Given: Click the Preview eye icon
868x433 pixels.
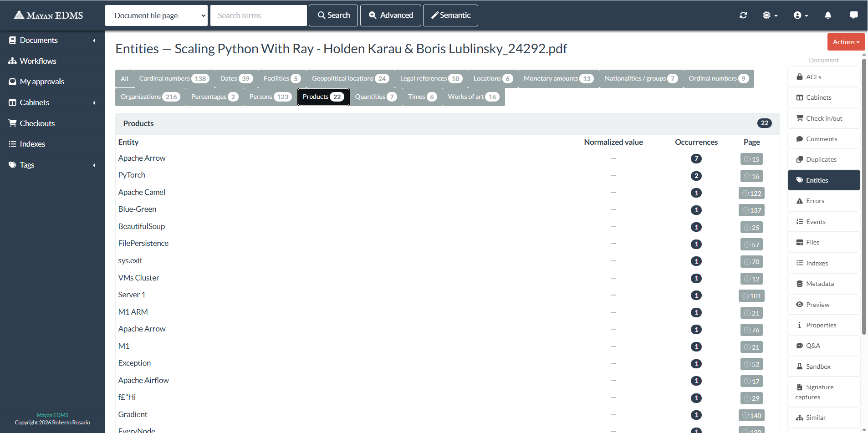Looking at the screenshot, I should [x=799, y=305].
